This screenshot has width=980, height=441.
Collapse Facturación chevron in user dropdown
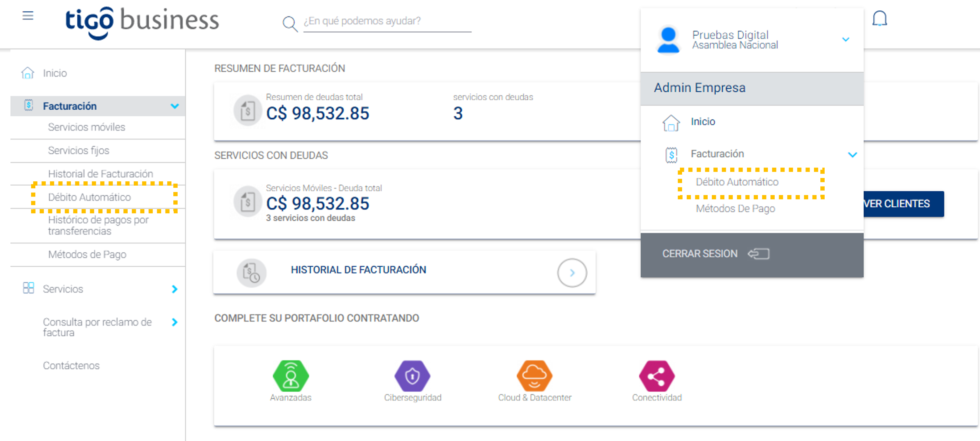coord(852,155)
